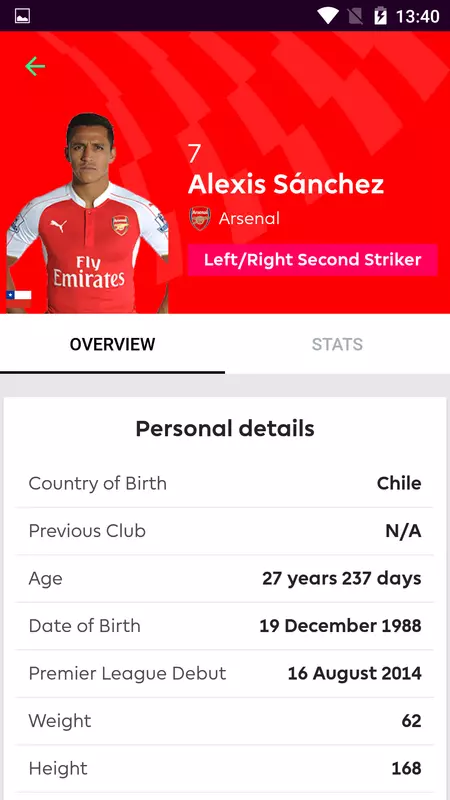This screenshot has height=800, width=450.
Task: Tap Alexis Sánchez player photo
Action: (87, 213)
